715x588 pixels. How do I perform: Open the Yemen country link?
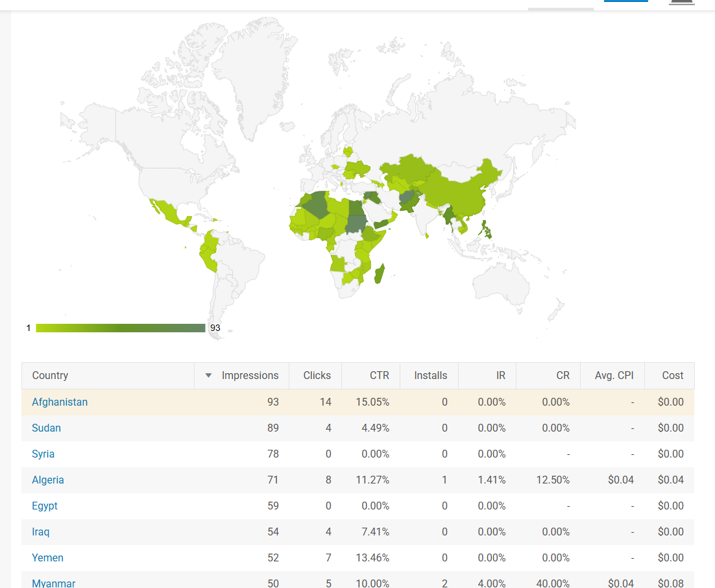coord(47,558)
